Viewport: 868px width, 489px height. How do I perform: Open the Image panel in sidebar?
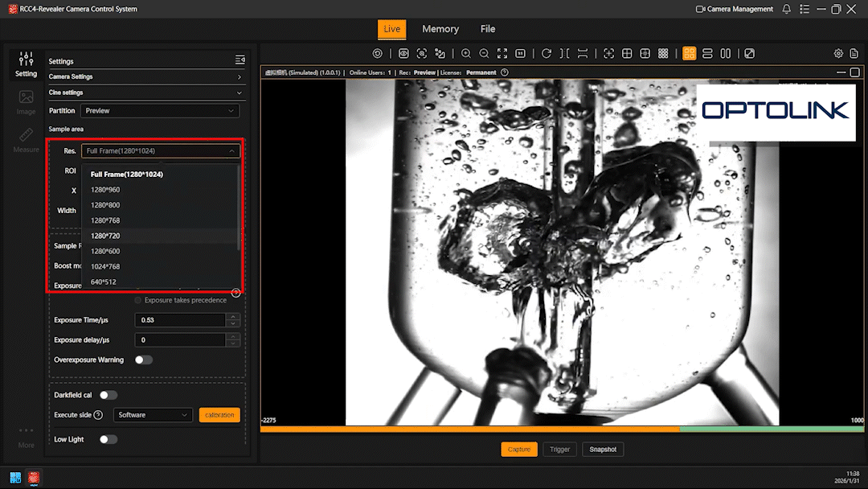click(x=26, y=102)
